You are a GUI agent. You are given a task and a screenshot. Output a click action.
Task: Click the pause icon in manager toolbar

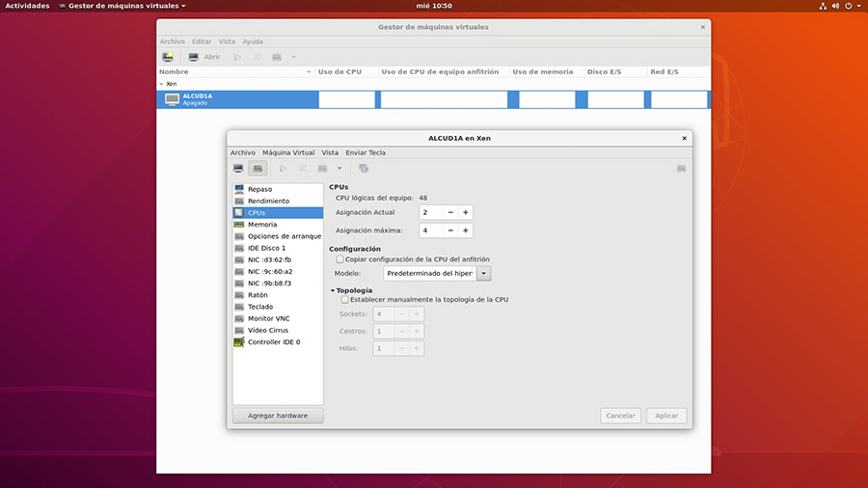tap(258, 57)
